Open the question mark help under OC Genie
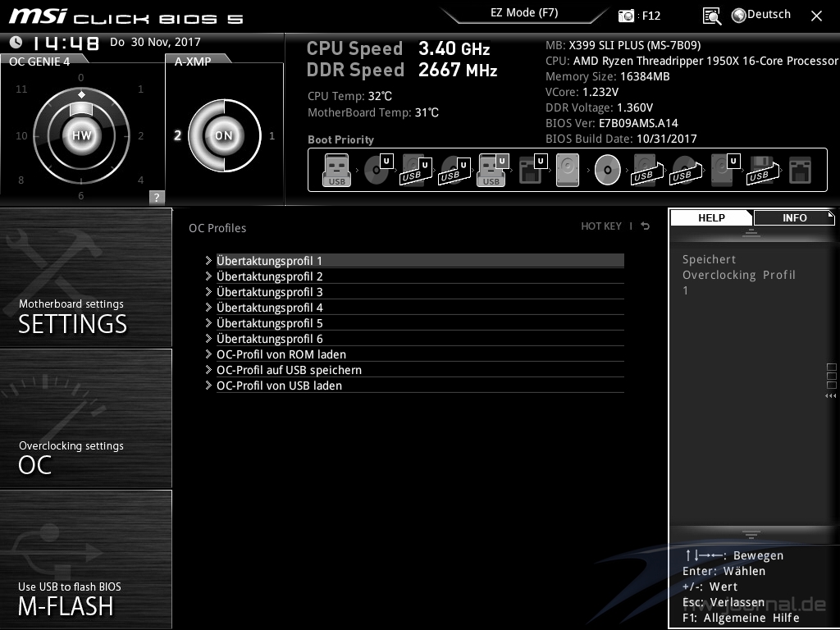Viewport: 840px width, 630px height. pyautogui.click(x=157, y=197)
